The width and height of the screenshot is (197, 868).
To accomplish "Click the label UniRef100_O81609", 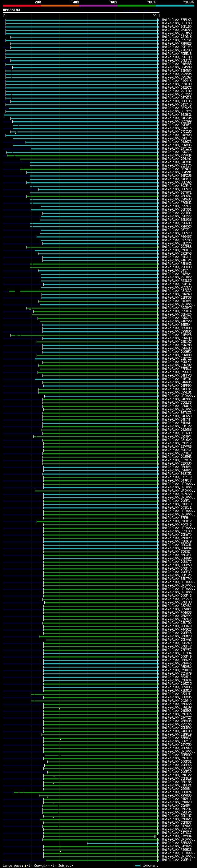I will [x=177, y=440].
